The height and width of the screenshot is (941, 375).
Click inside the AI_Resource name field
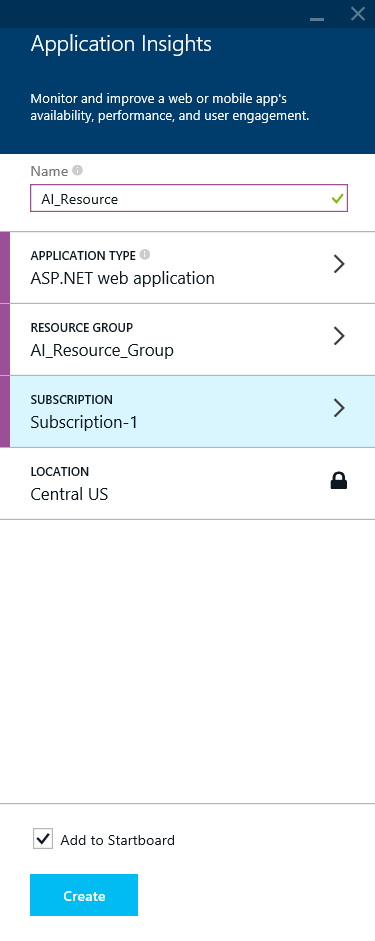(189, 199)
